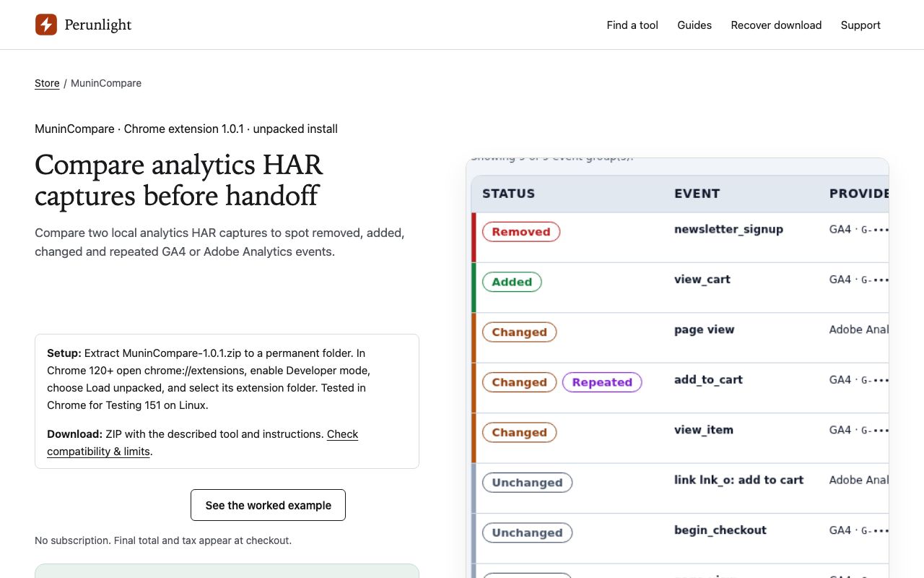The width and height of the screenshot is (924, 578).
Task: Select the begin_checkout event name
Action: (x=720, y=530)
